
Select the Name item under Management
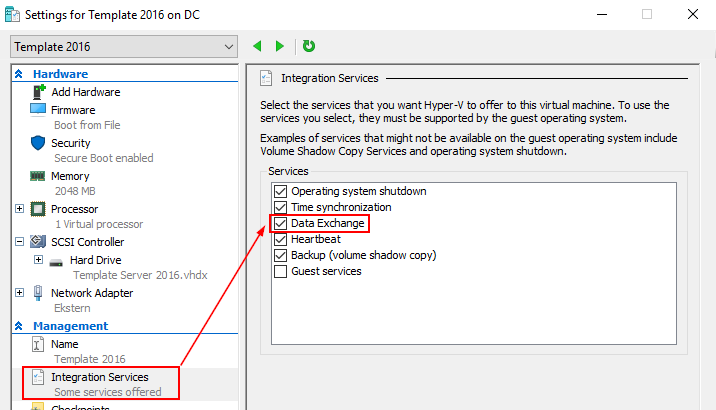[x=64, y=344]
